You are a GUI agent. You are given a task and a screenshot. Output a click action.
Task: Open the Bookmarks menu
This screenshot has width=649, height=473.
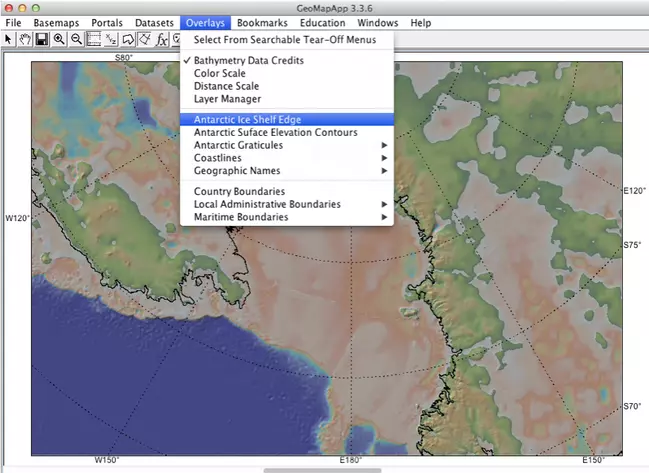pos(262,22)
